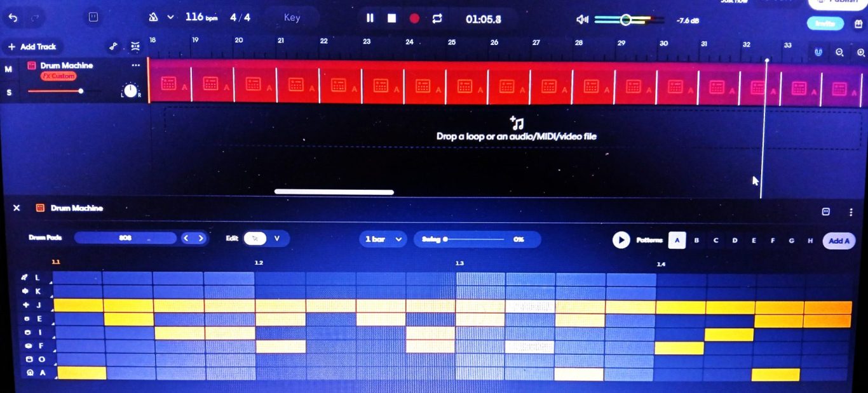Adjust the master volume slider knob
The width and height of the screenshot is (868, 393).
625,20
